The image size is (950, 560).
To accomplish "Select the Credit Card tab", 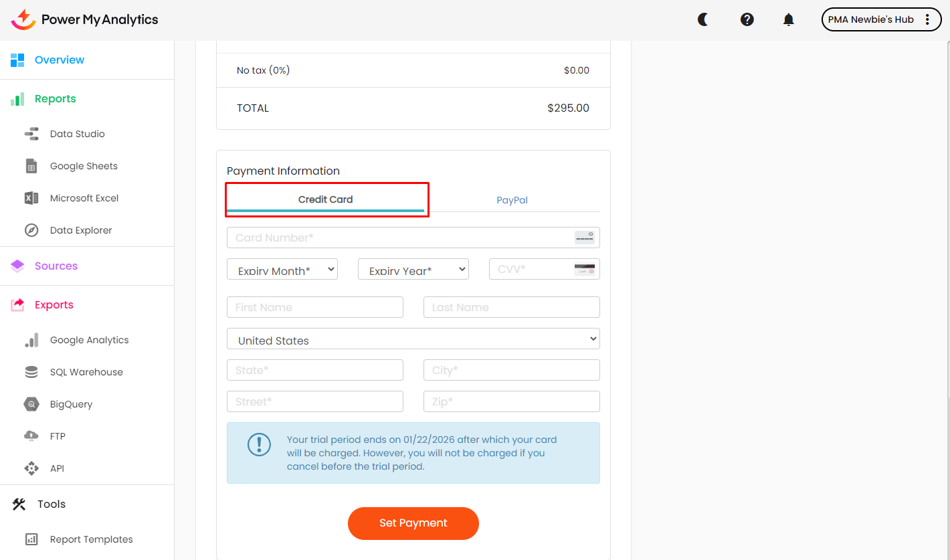I will click(x=325, y=199).
